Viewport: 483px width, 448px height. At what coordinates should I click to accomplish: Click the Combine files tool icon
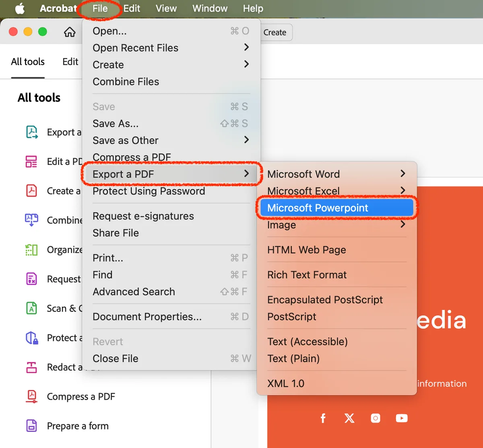(x=31, y=220)
